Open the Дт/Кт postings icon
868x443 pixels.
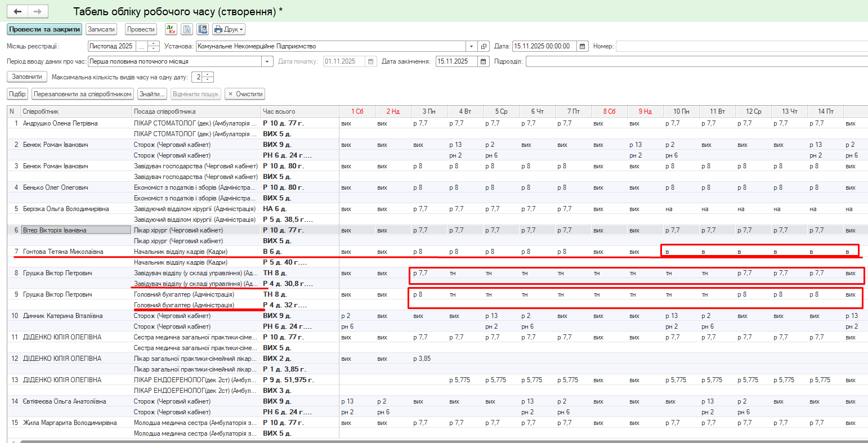171,29
